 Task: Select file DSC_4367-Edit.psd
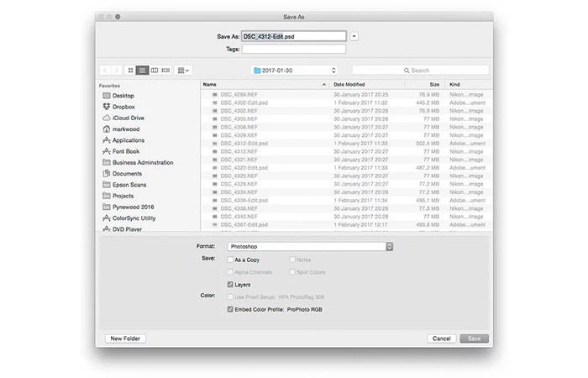347,224
